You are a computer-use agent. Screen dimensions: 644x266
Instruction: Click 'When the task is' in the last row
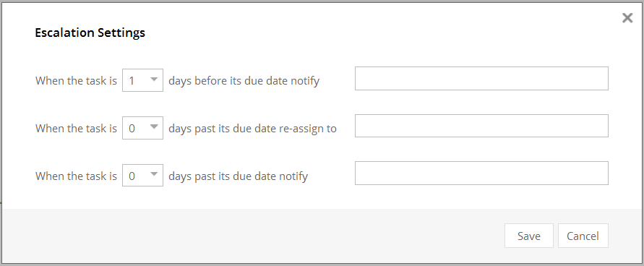coord(77,176)
